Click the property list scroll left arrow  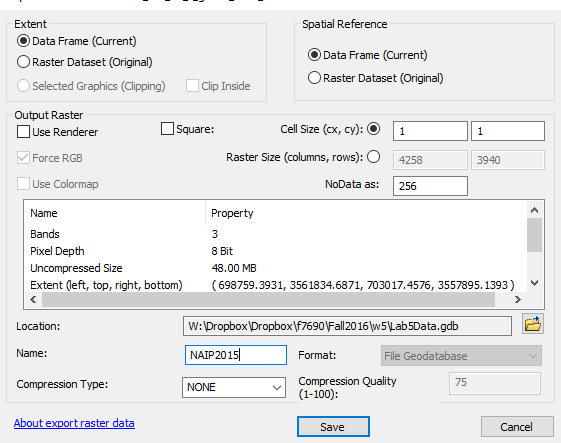[33, 299]
